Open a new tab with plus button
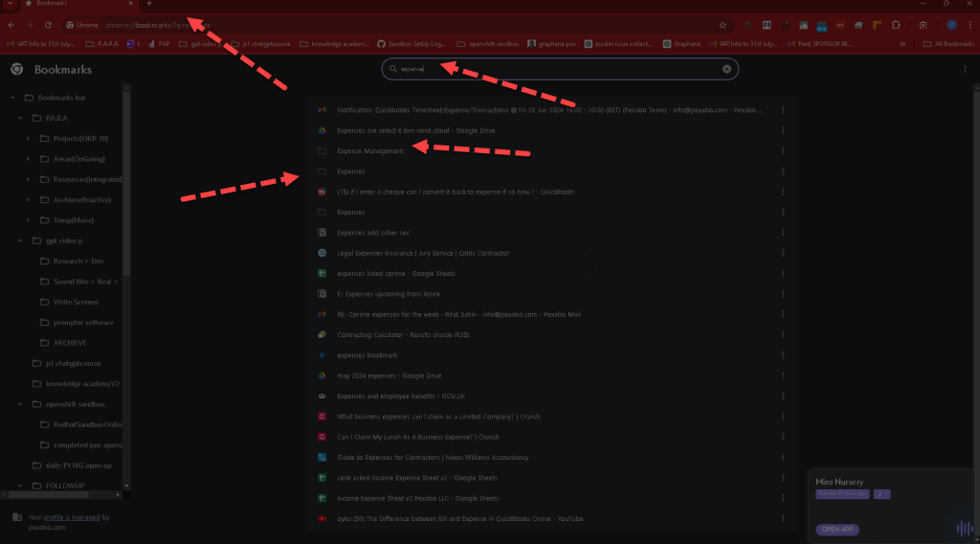 (x=148, y=4)
